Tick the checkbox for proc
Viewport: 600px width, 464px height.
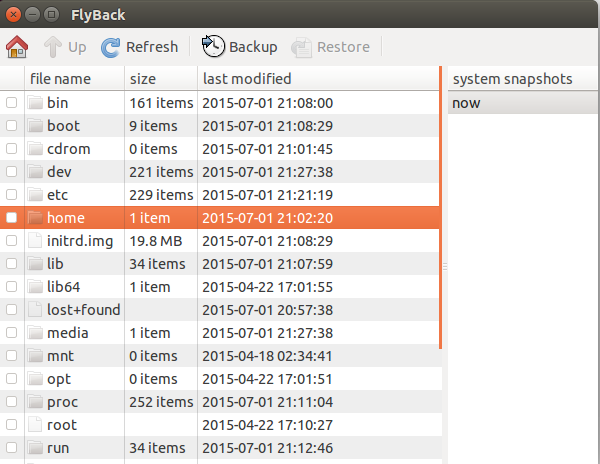pos(11,402)
